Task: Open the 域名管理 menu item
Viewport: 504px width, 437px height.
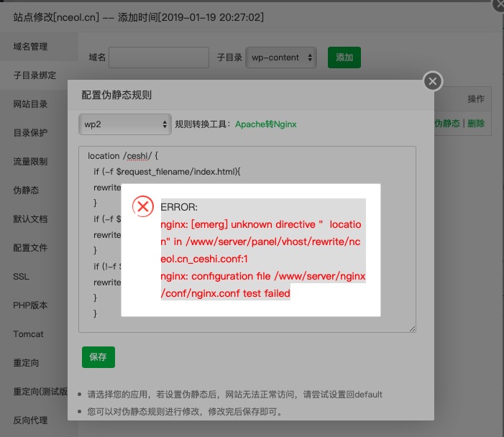Action: tap(39, 47)
